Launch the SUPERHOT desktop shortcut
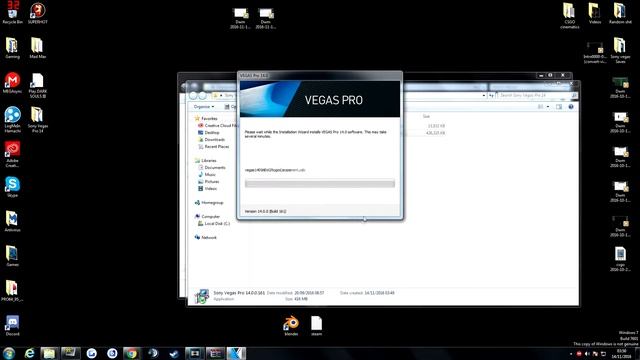Image resolution: width=640 pixels, height=360 pixels. pos(38,13)
